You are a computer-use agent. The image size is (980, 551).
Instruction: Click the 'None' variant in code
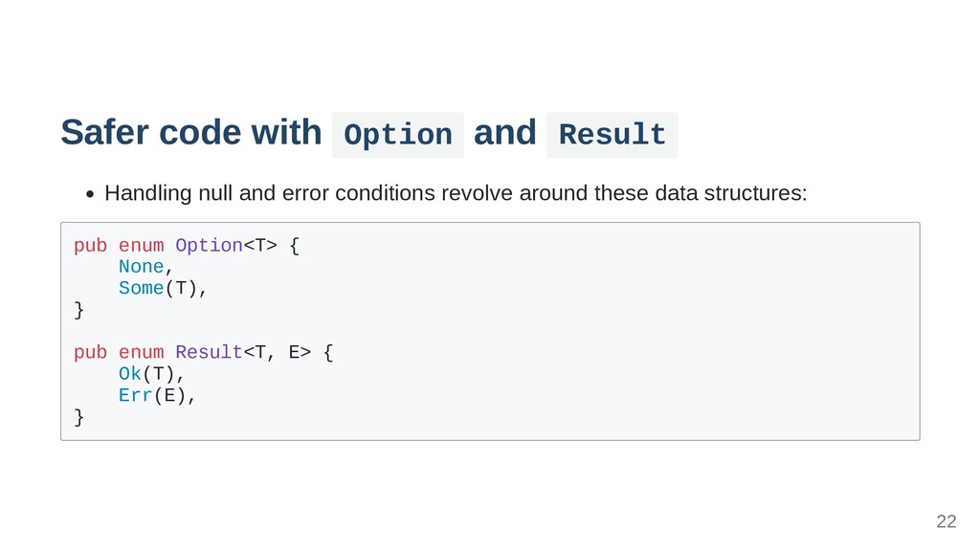[142, 267]
